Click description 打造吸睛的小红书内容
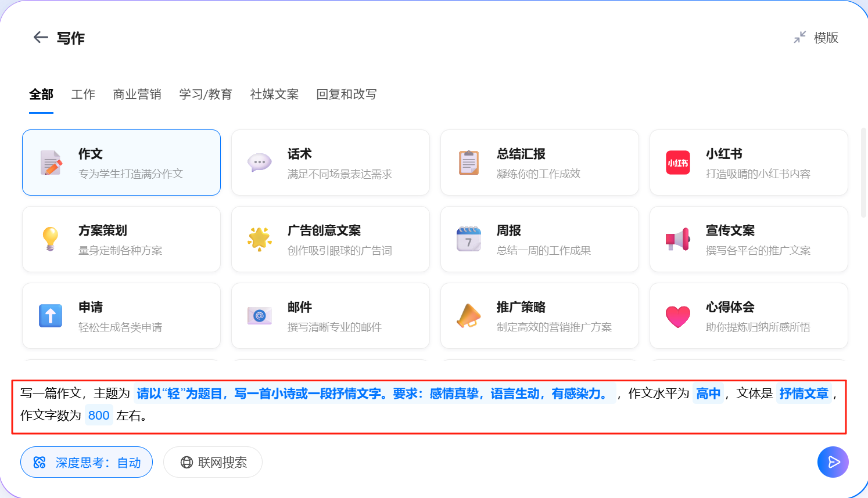Screen dimensions: 868x498 (758, 174)
